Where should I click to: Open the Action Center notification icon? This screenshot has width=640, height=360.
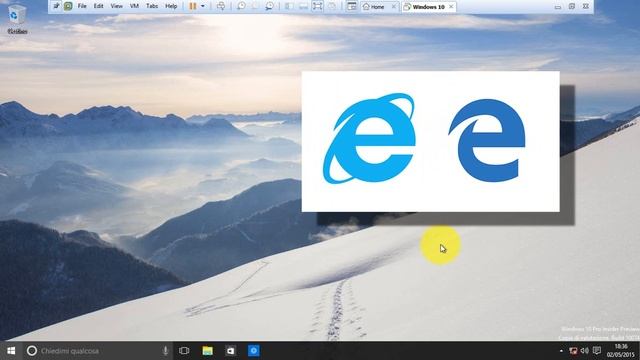point(597,351)
